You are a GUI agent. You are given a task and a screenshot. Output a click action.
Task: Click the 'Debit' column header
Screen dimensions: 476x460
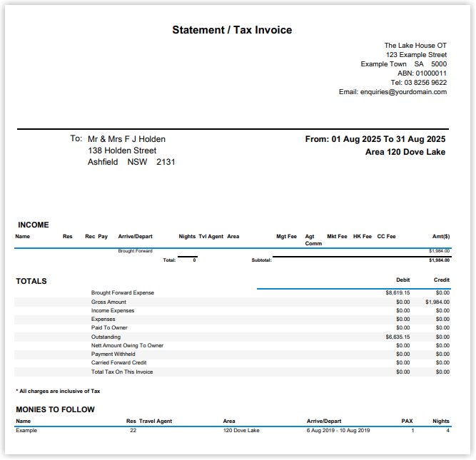point(402,280)
